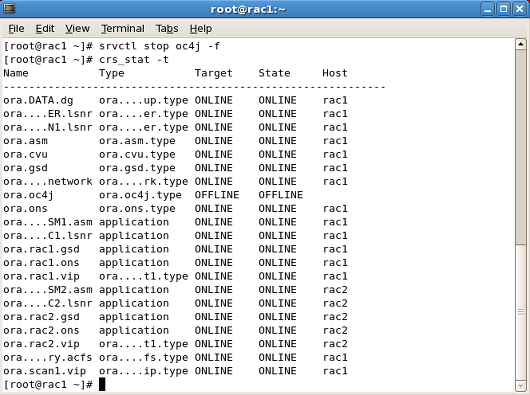
Task: Click the 'ora.asm' resource name
Action: [x=25, y=141]
